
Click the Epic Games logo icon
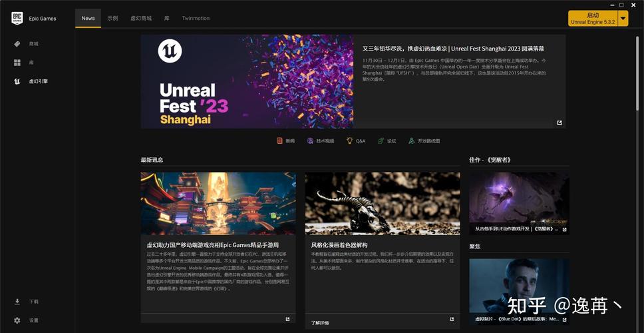click(17, 19)
